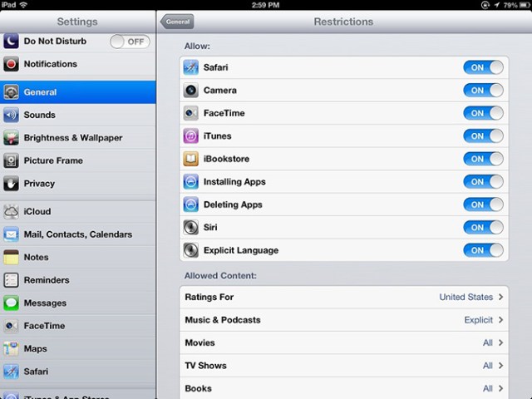Image resolution: width=532 pixels, height=399 pixels.
Task: Tap the Mail envelope icon
Action: [x=11, y=234]
